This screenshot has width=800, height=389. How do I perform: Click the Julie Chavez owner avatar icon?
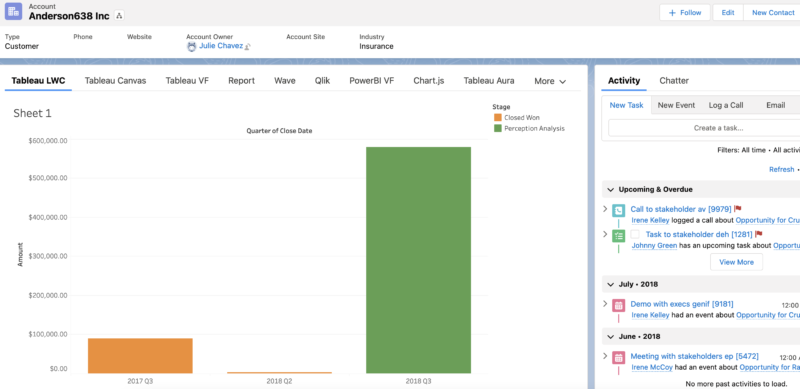pos(191,46)
